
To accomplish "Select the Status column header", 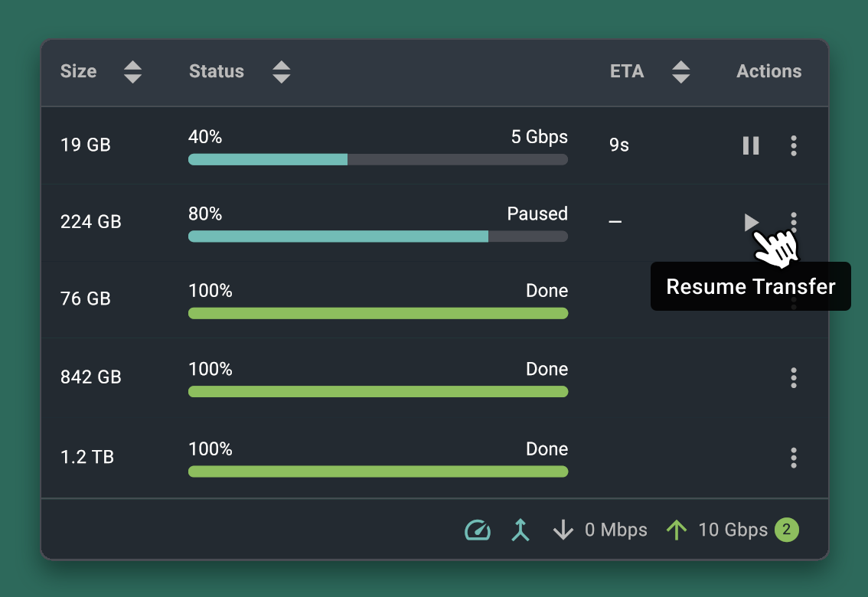I will click(216, 71).
